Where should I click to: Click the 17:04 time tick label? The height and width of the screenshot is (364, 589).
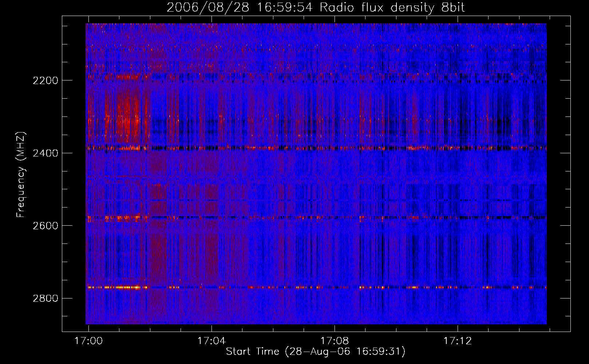[212, 341]
